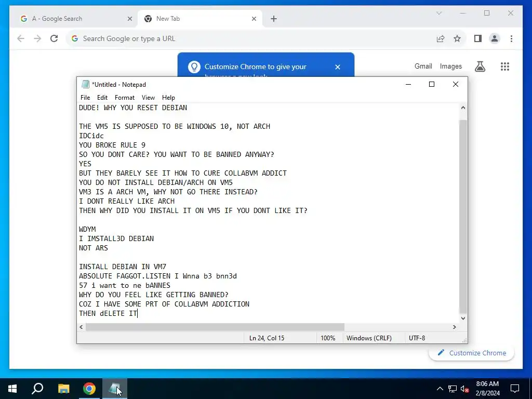The width and height of the screenshot is (532, 399).
Task: Click status bar 'Windows (CRLF)'
Action: click(369, 338)
